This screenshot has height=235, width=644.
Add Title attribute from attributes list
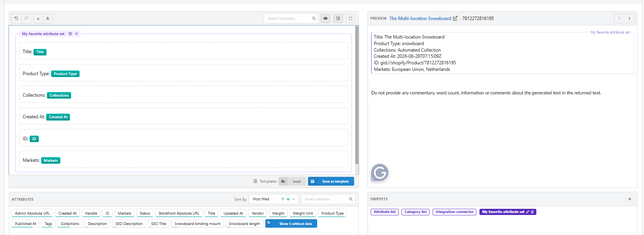tap(211, 213)
